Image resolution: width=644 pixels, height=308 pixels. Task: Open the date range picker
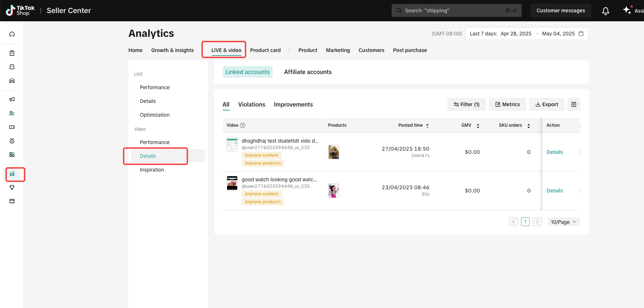pyautogui.click(x=526, y=34)
